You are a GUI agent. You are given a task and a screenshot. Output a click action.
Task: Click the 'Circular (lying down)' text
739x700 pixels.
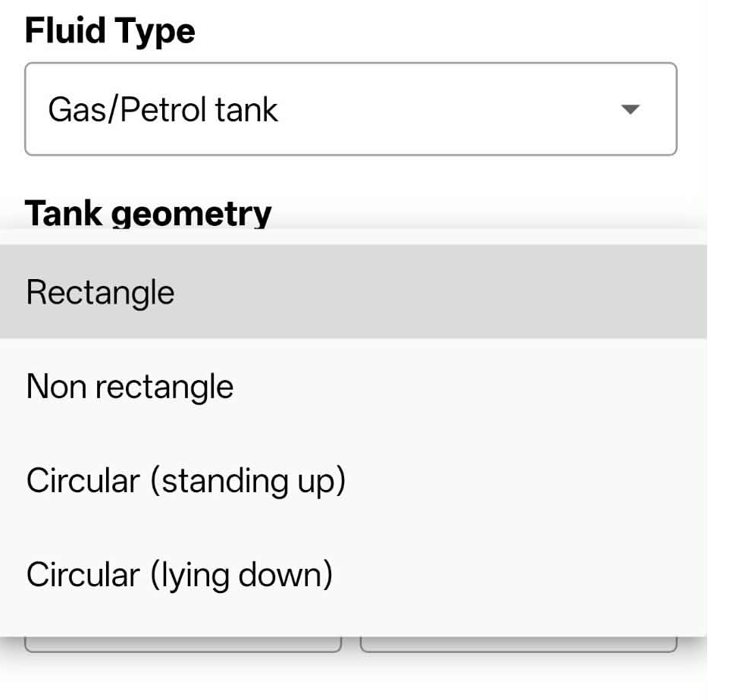[x=180, y=575]
